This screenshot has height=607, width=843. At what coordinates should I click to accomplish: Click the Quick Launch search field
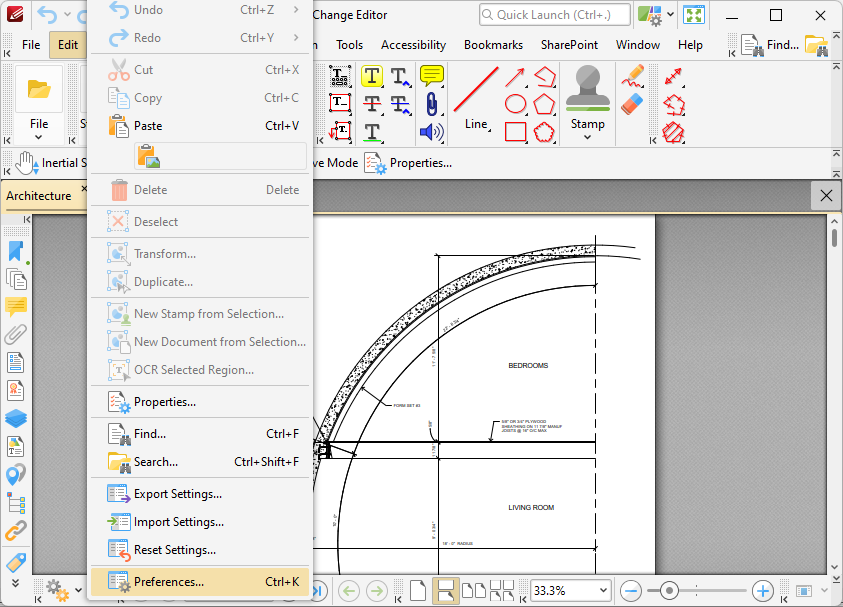tap(555, 15)
